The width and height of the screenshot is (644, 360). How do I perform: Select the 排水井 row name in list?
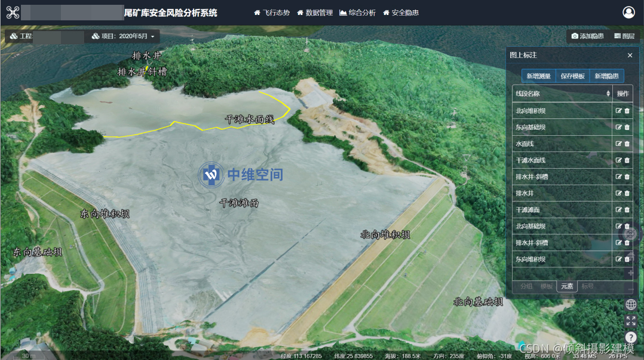pyautogui.click(x=525, y=193)
